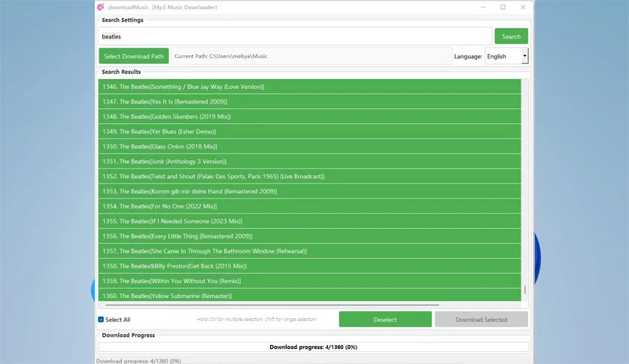Select result 1348 Golden Slumbers (2019 Mix)

(310, 117)
